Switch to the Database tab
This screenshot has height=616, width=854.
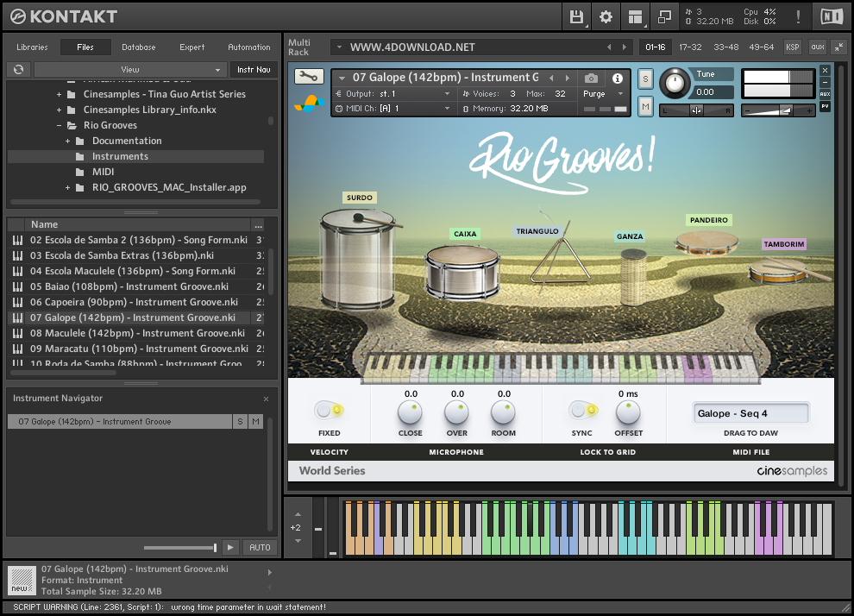[138, 47]
